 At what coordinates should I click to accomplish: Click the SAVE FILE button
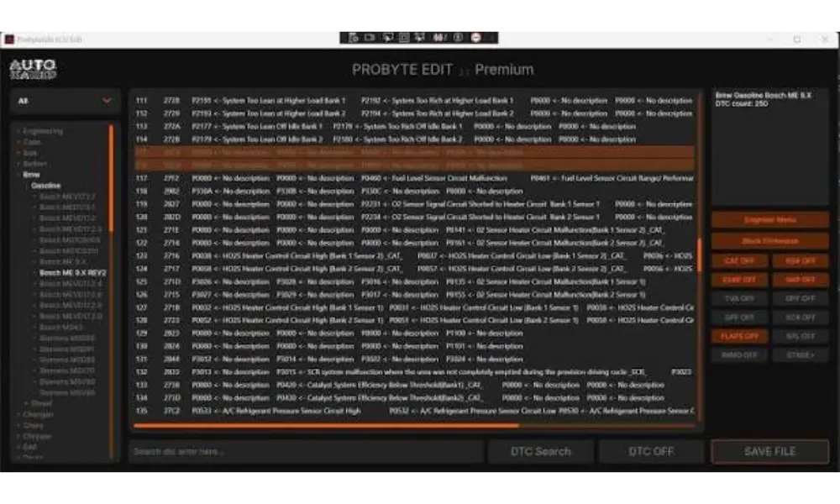769,451
